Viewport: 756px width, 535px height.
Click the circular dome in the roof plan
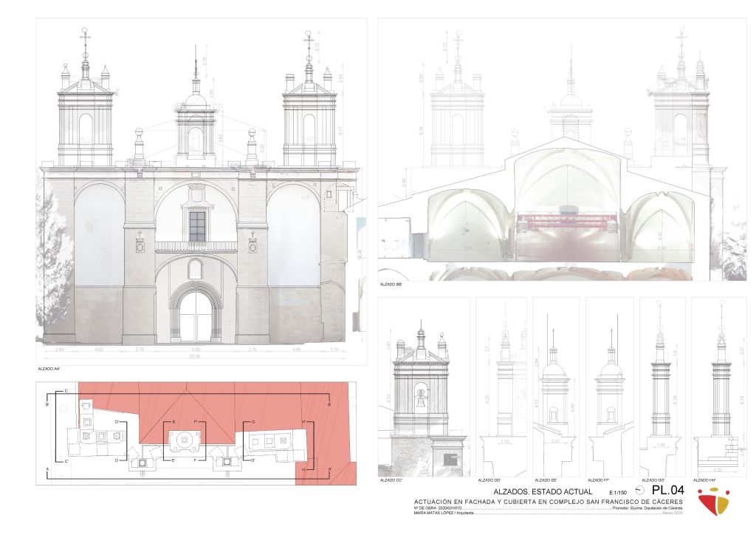pos(184,441)
